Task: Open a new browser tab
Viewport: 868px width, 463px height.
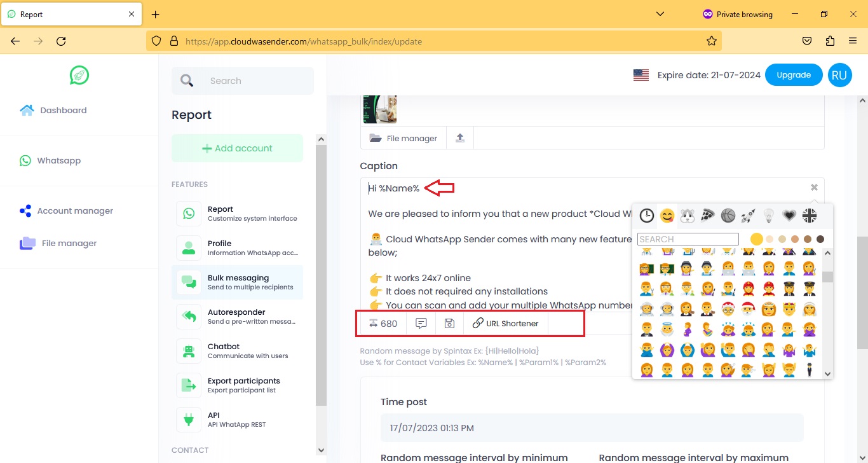Action: (156, 14)
